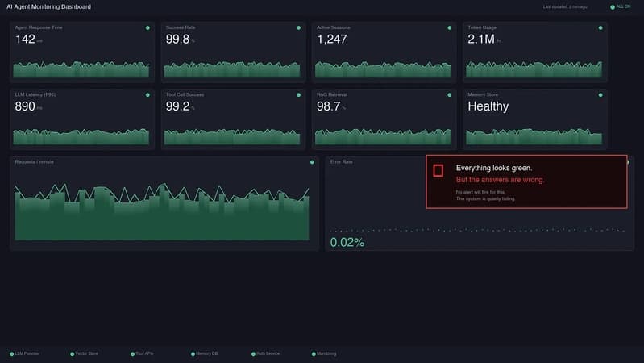Open the Memory Store sparkline chart

click(534, 136)
